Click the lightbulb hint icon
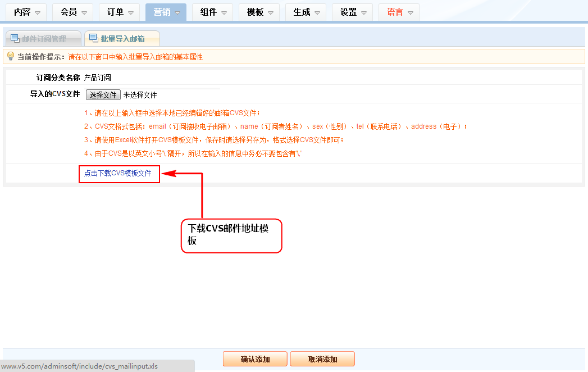The image size is (588, 372). 10,56
